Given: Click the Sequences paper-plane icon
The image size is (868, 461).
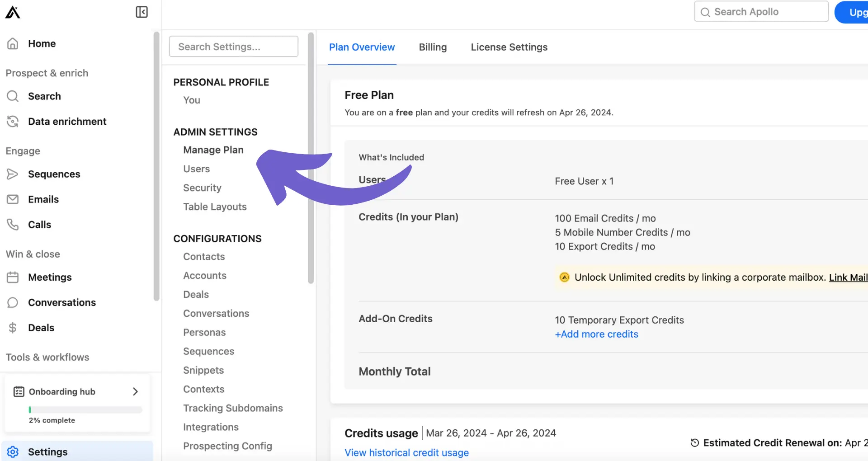Looking at the screenshot, I should [13, 174].
